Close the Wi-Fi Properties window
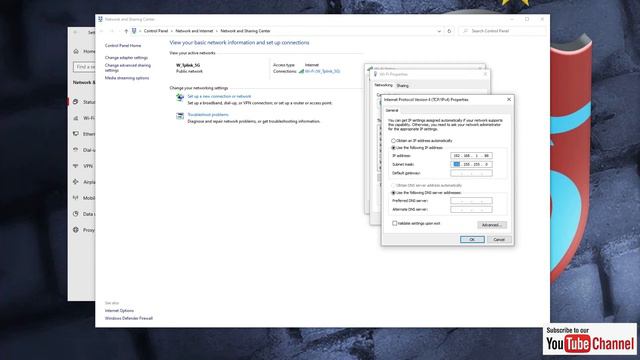Viewport: 640px width, 360px height. 485,74
